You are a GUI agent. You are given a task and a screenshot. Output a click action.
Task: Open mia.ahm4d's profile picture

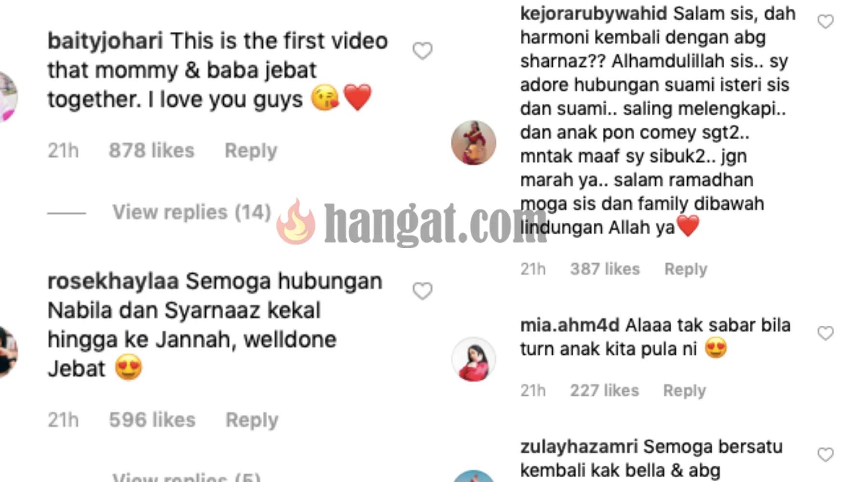[x=474, y=360]
